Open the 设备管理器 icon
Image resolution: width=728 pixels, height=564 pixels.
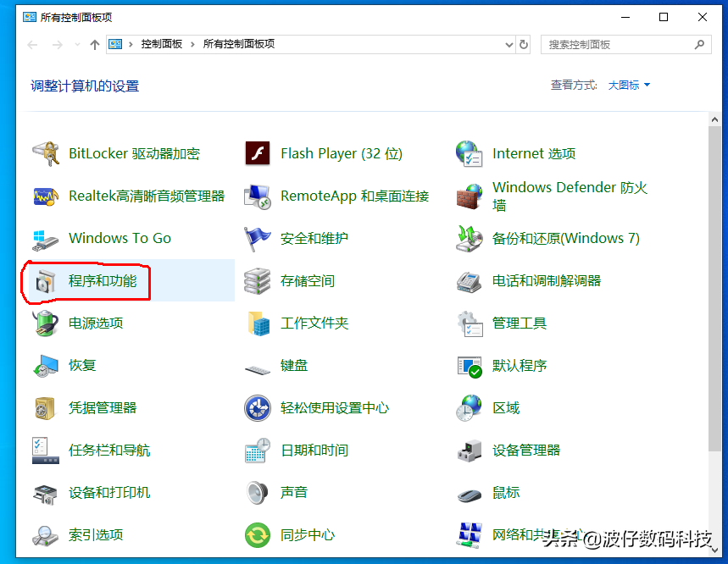tap(470, 451)
